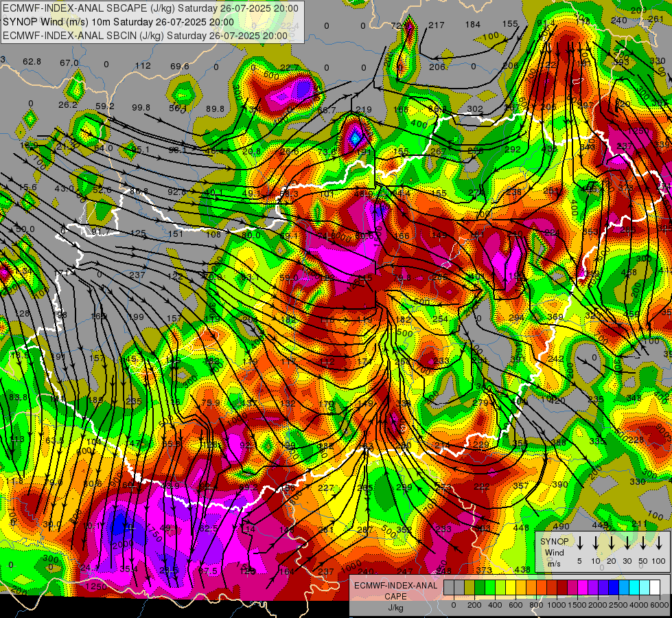Click the 2500 tick label on CAPE scale
The height and width of the screenshot is (618, 672).
coord(619,605)
